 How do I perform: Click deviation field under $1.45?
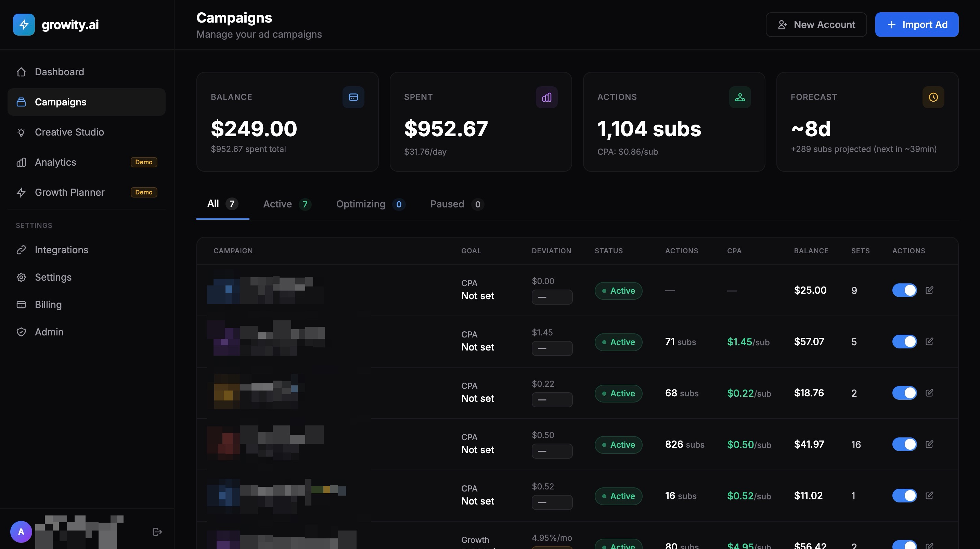[552, 348]
